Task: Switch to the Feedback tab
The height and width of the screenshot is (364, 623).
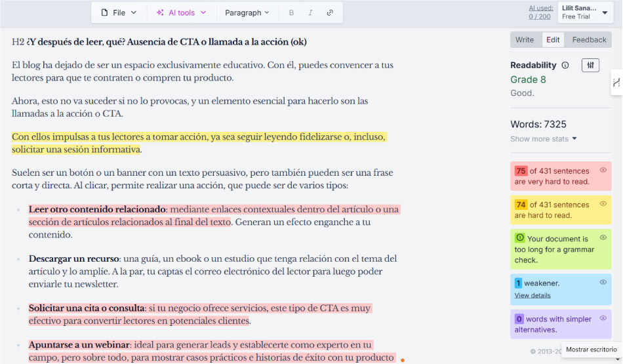Action: point(589,40)
